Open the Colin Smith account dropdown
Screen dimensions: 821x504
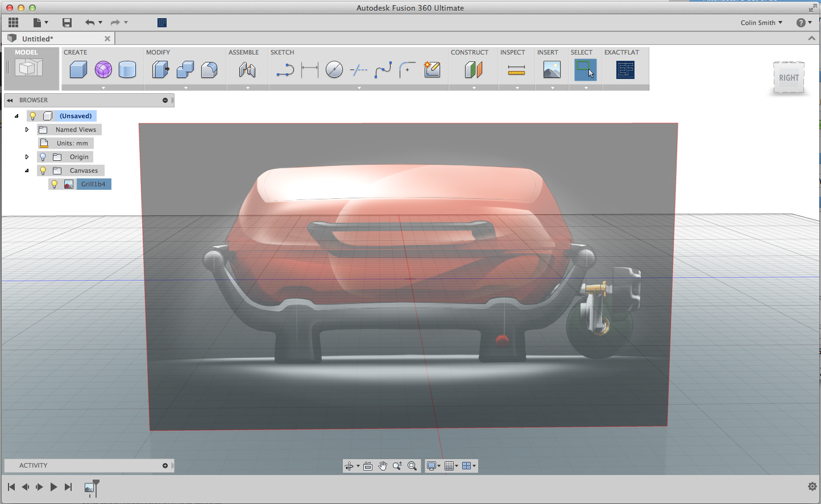[x=761, y=23]
